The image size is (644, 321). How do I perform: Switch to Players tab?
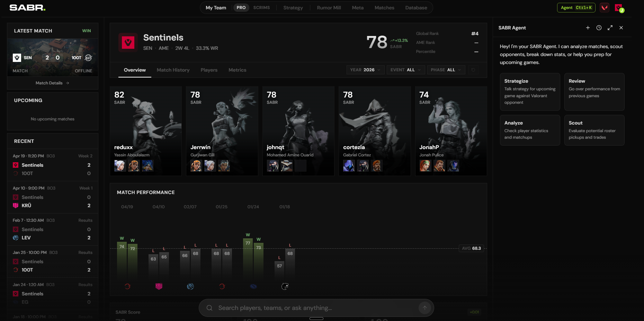pos(209,70)
